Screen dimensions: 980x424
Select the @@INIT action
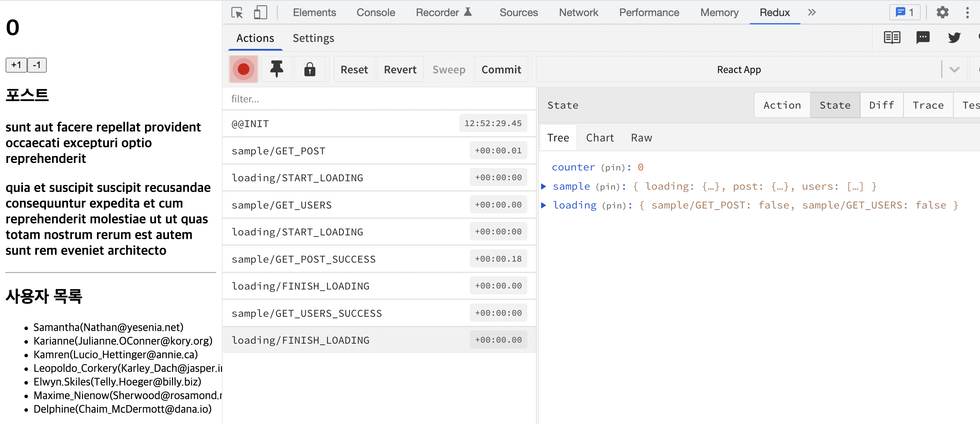(379, 123)
